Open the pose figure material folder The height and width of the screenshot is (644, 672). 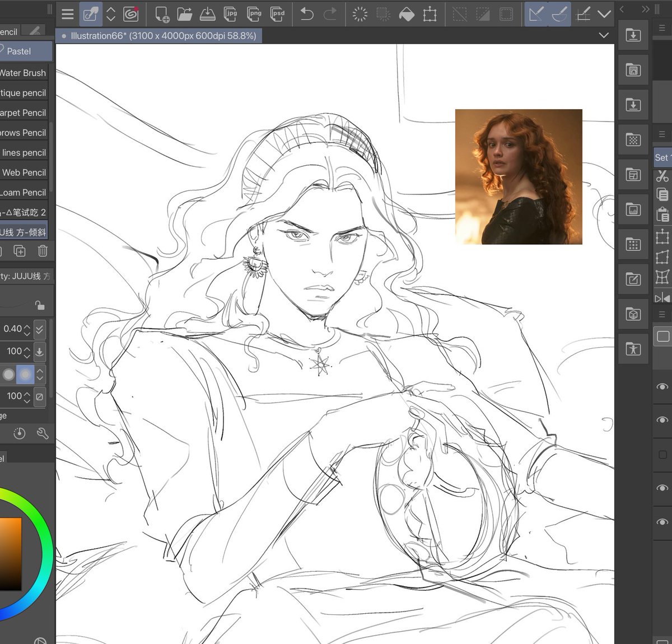tap(633, 349)
